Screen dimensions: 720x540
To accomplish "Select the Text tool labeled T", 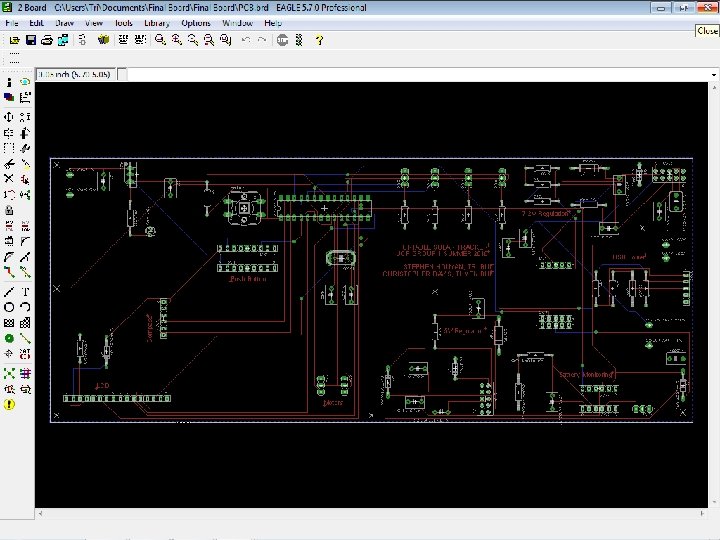I will click(x=26, y=291).
